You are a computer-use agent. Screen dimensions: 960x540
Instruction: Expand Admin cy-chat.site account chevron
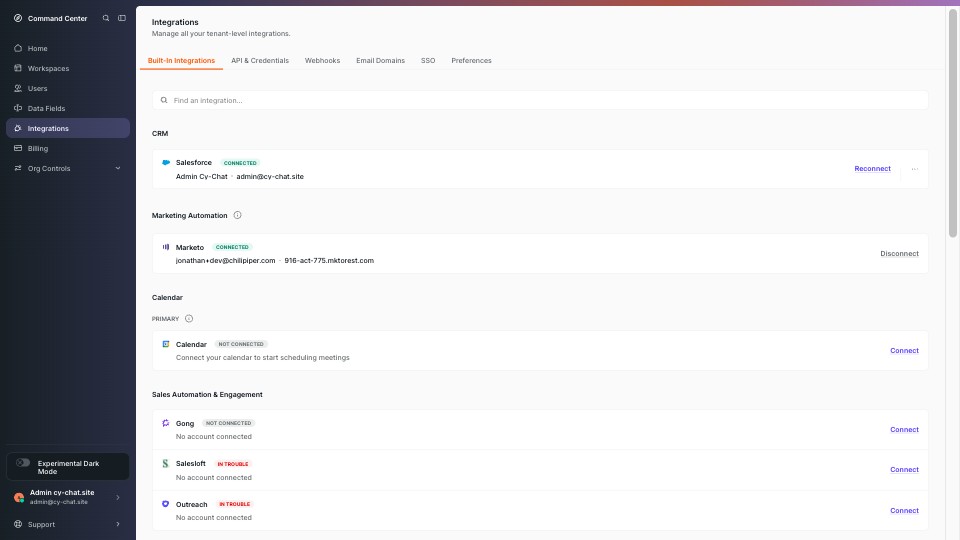[x=118, y=497]
